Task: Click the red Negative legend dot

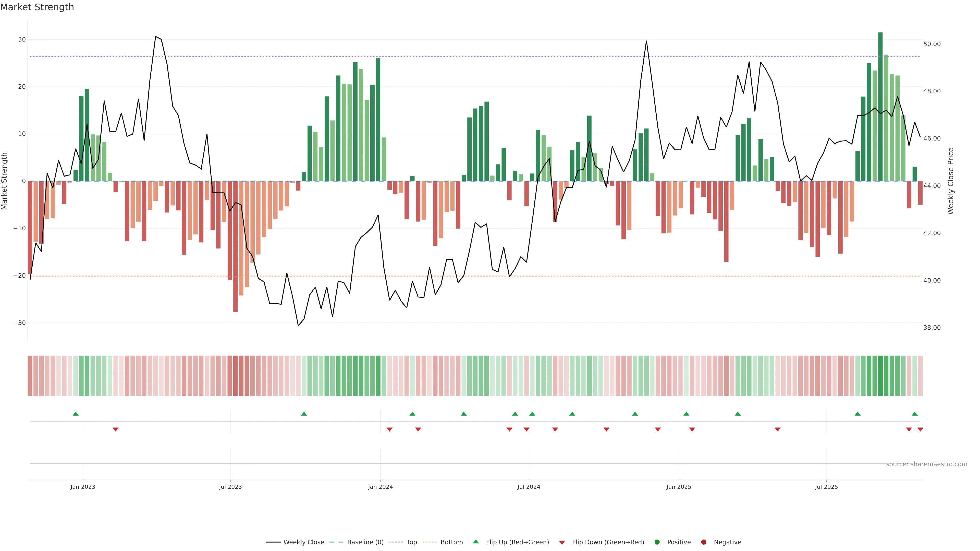Action: [703, 542]
